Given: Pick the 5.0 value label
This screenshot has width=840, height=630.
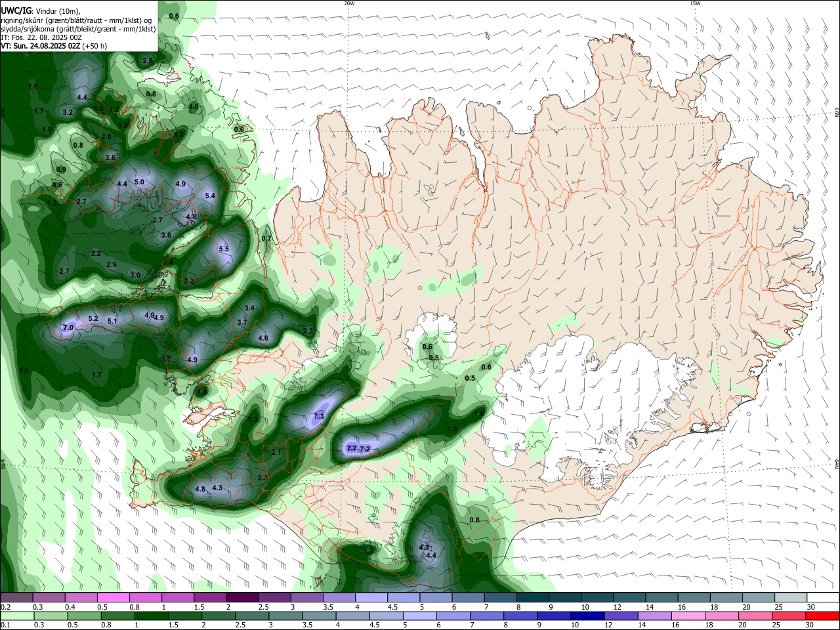Looking at the screenshot, I should 139,182.
